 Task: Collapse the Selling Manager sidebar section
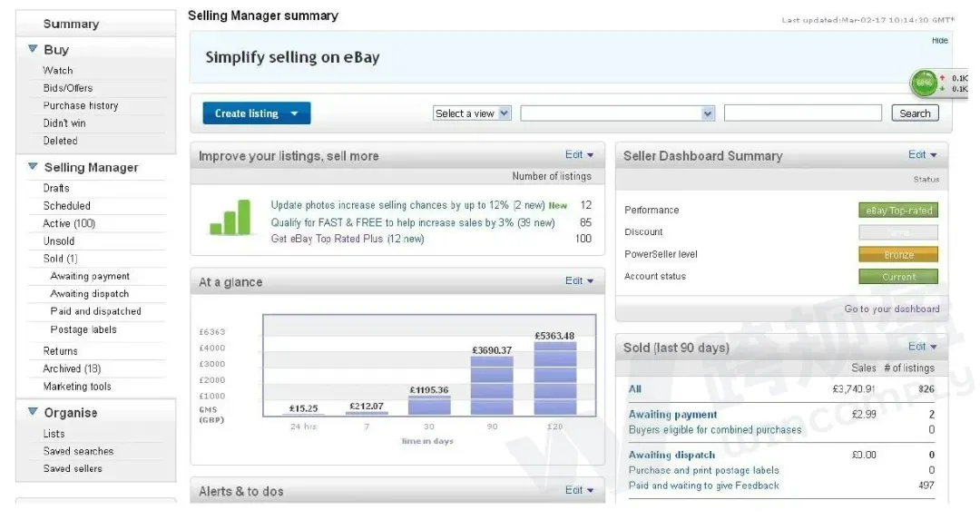click(33, 167)
